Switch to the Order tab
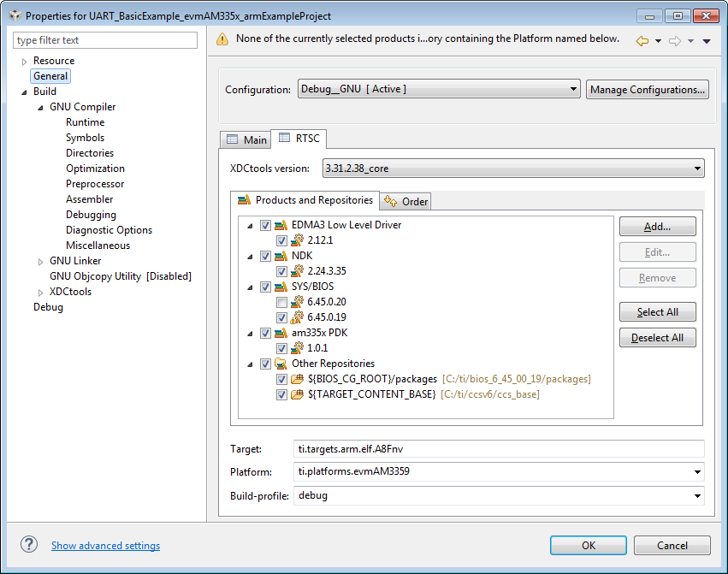The height and width of the screenshot is (574, 728). 405,201
